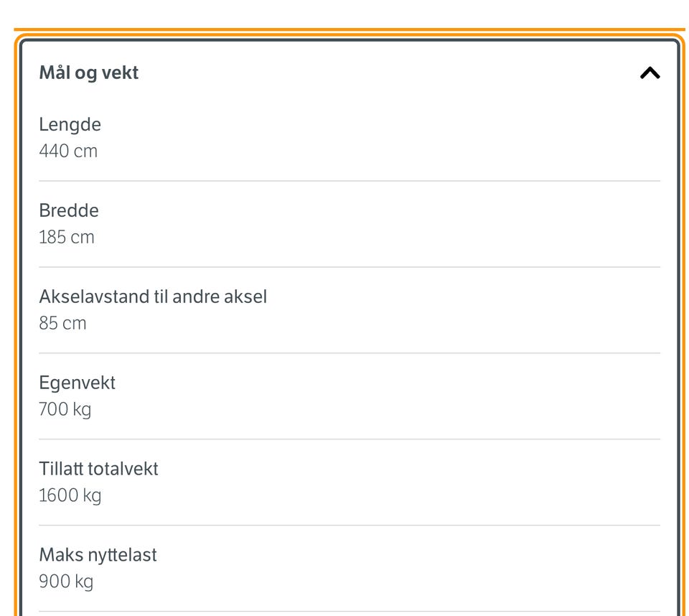689x616 pixels.
Task: Click divider line below 700 kg
Action: [x=350, y=439]
